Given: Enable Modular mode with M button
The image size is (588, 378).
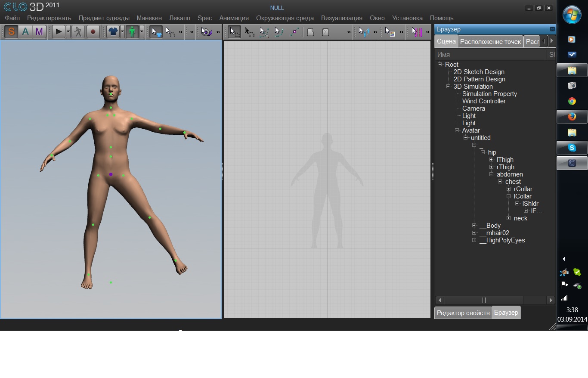Looking at the screenshot, I should coord(39,32).
